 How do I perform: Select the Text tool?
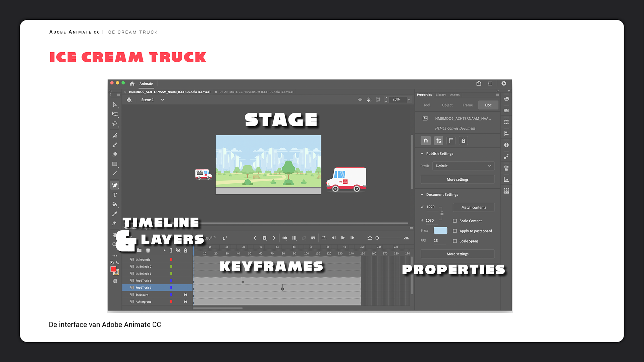click(115, 195)
